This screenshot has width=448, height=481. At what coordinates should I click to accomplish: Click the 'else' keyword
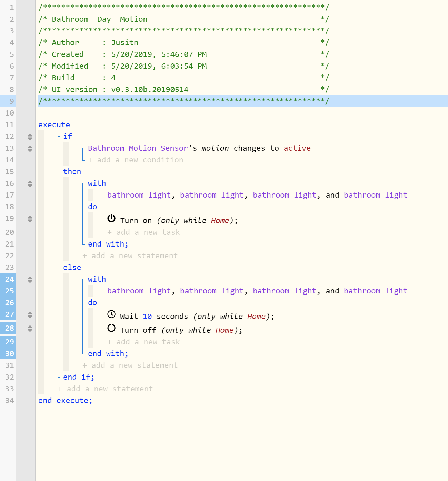[72, 267]
